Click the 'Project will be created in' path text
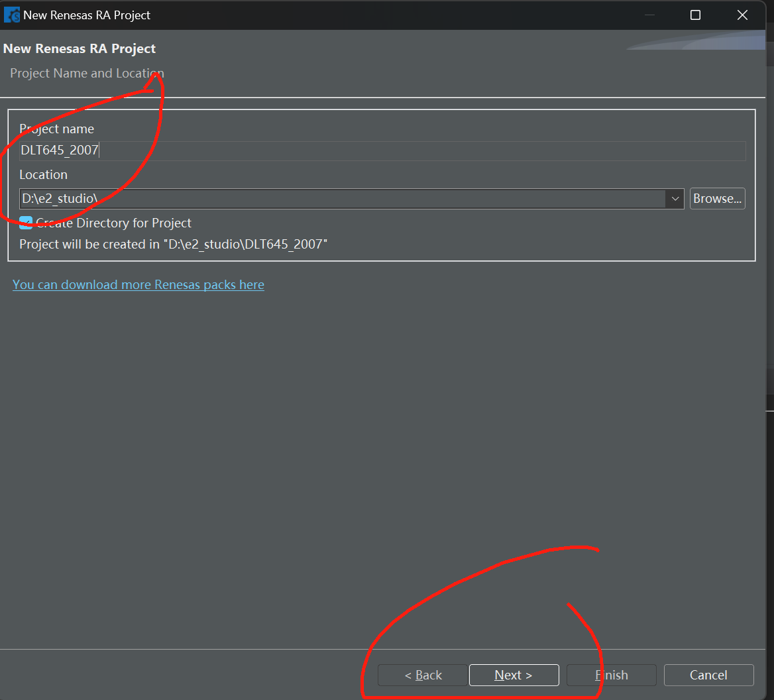This screenshot has height=700, width=774. click(x=173, y=245)
